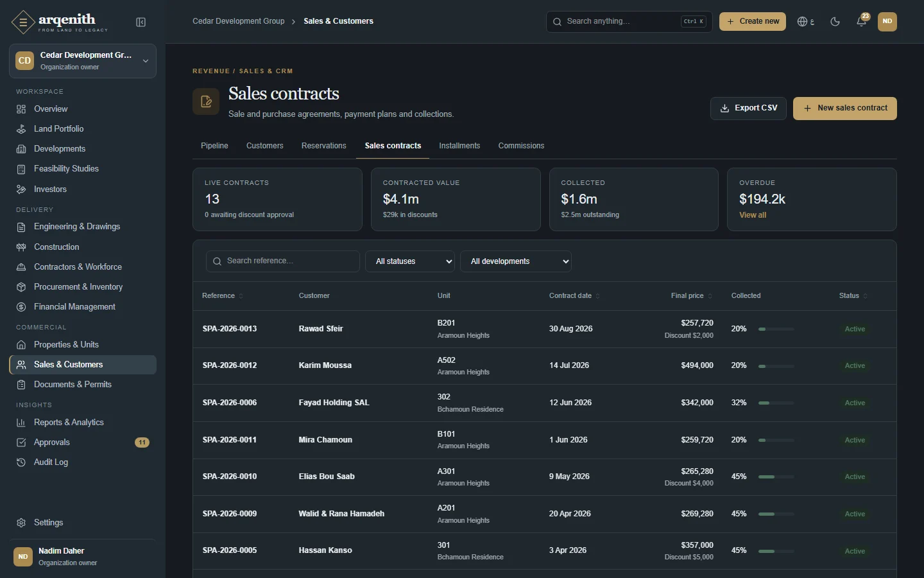Open the Audit Log
The image size is (924, 578).
[x=83, y=462]
